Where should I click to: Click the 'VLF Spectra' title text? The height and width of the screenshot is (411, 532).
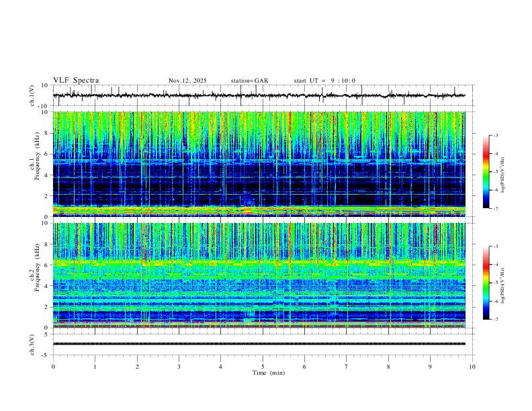coord(76,81)
